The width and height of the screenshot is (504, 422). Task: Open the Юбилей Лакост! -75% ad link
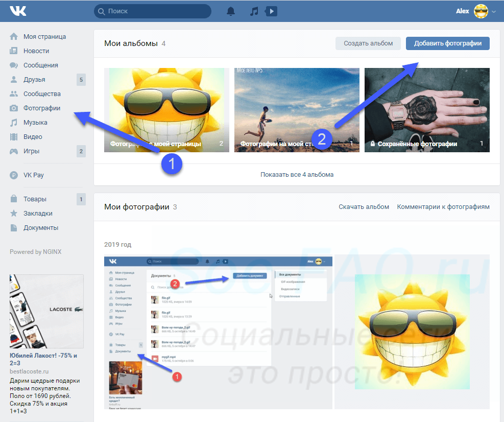[x=43, y=359]
